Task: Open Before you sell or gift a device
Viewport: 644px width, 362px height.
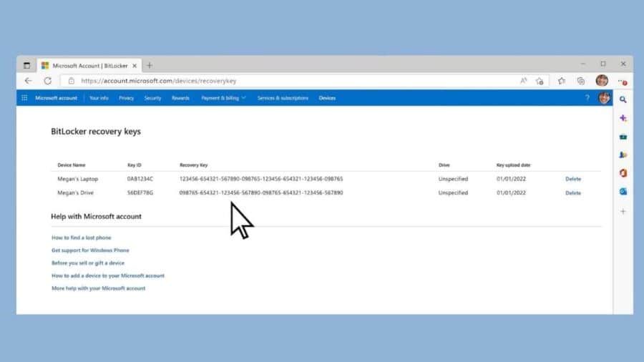Action: [x=88, y=263]
